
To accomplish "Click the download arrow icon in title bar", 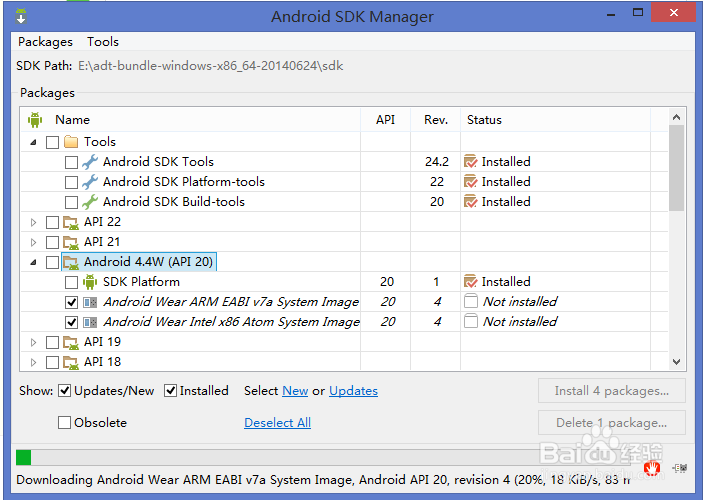I will pyautogui.click(x=22, y=17).
